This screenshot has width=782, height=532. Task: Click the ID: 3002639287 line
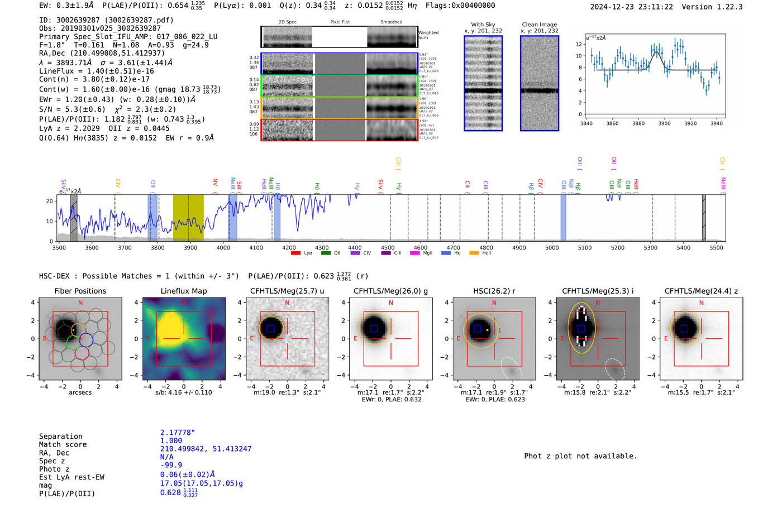106,20
